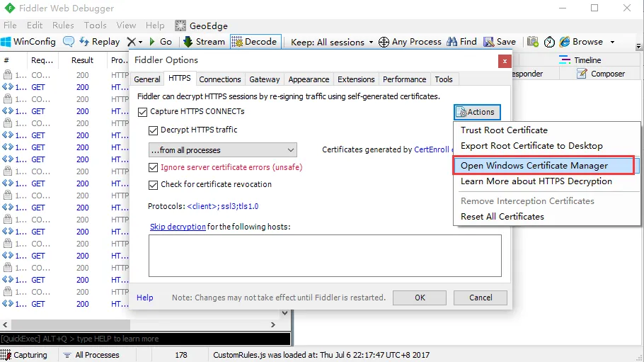Click the session count 178 in status bar

[180, 355]
